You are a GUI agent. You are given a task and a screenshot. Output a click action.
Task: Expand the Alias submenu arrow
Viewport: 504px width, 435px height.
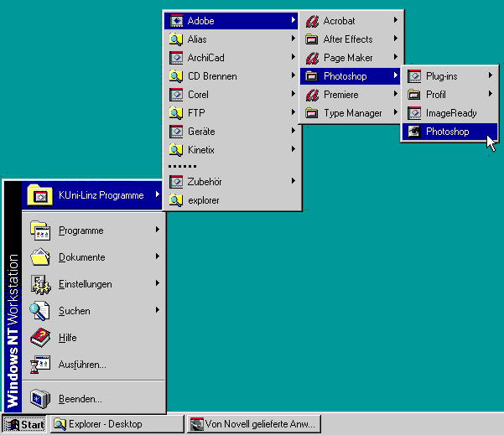(294, 39)
